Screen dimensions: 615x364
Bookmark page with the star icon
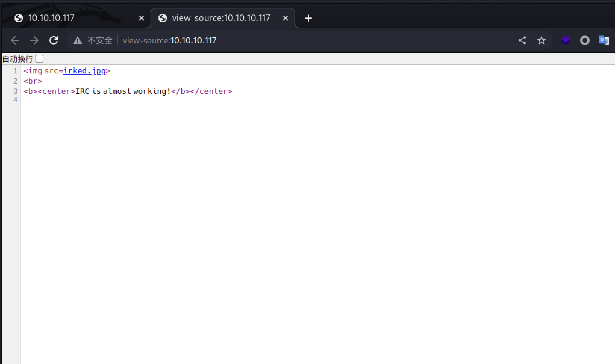[542, 40]
